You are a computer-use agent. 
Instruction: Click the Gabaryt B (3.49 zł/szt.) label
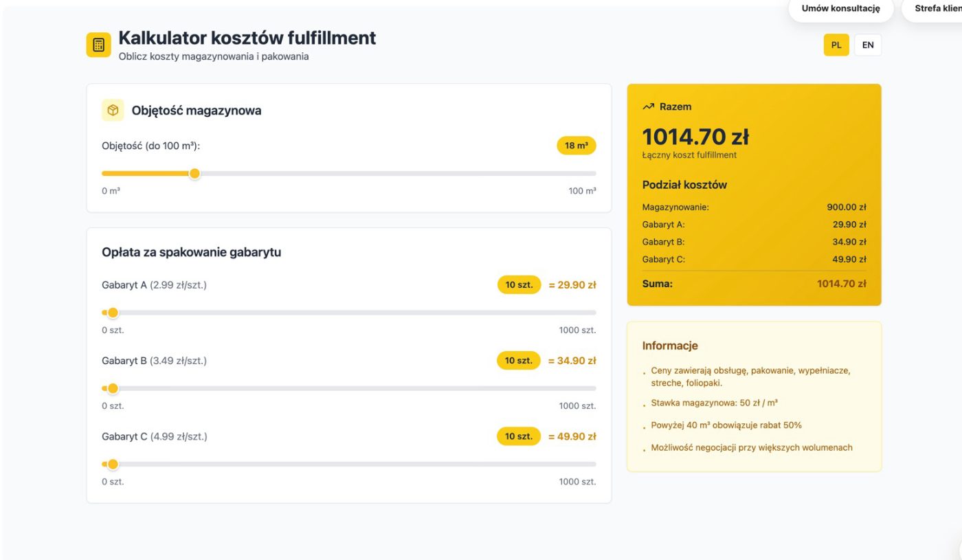tap(154, 360)
